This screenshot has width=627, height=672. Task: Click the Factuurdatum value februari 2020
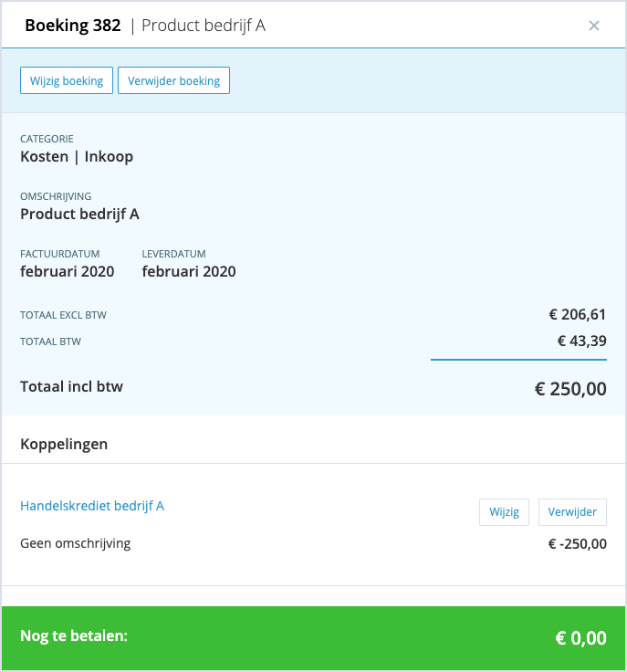pos(68,271)
